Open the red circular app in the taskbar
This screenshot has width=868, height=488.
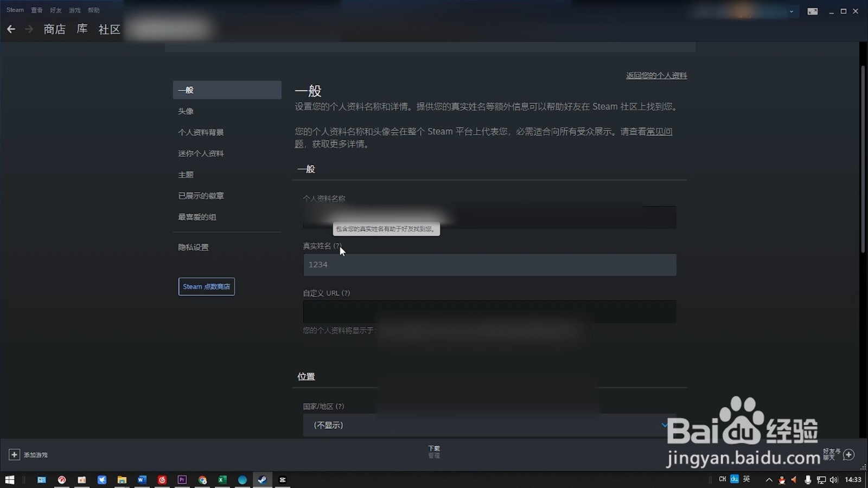(62, 480)
